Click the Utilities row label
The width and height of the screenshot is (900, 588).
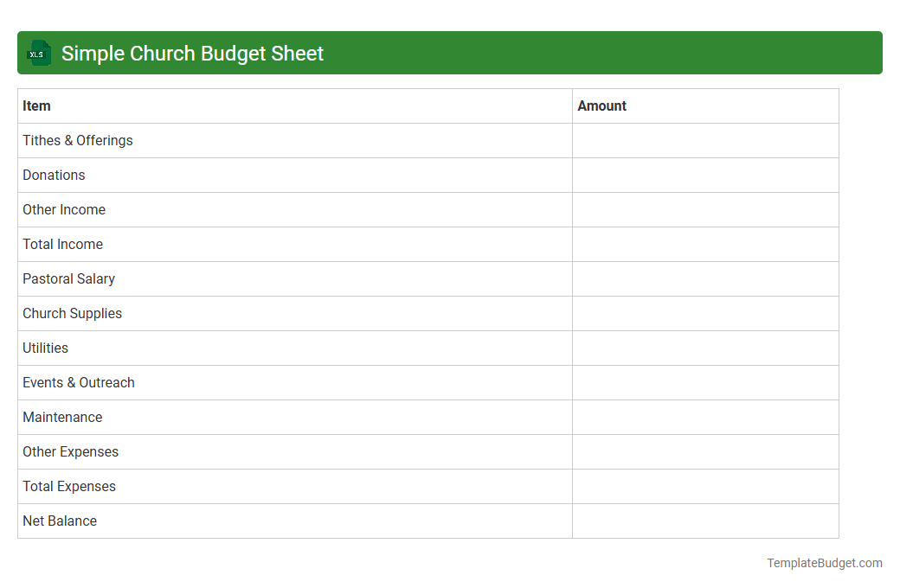click(45, 348)
